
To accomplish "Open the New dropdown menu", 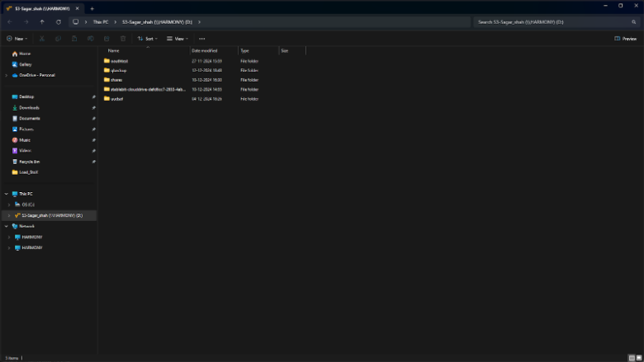I will [17, 39].
